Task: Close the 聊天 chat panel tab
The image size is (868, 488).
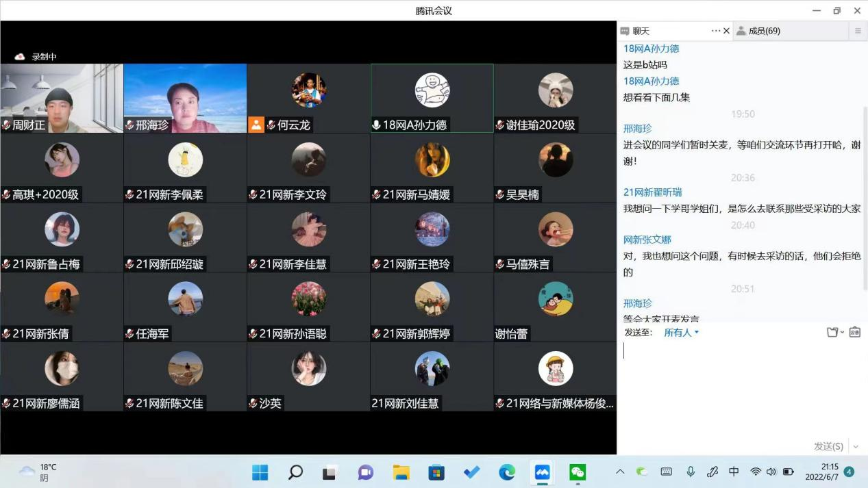Action: (726, 31)
